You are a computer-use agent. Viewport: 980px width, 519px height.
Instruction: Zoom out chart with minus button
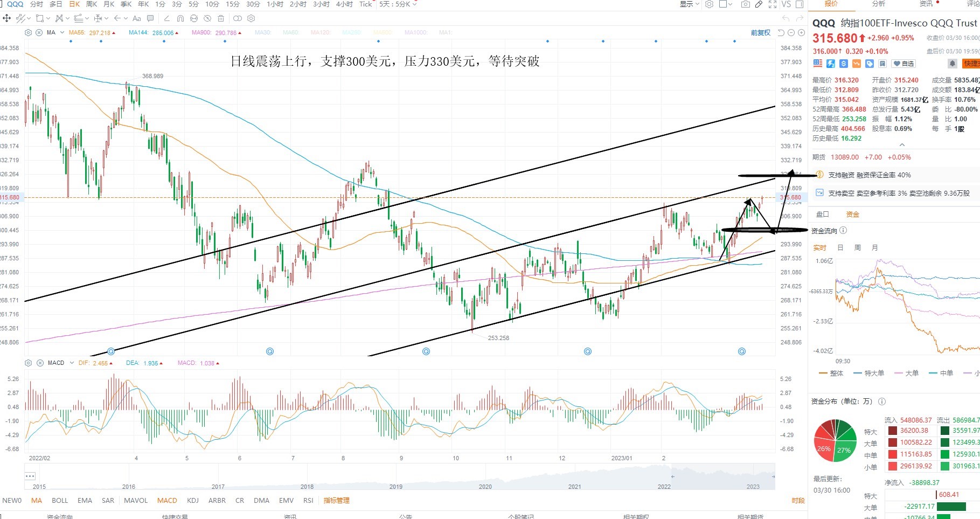tap(791, 33)
